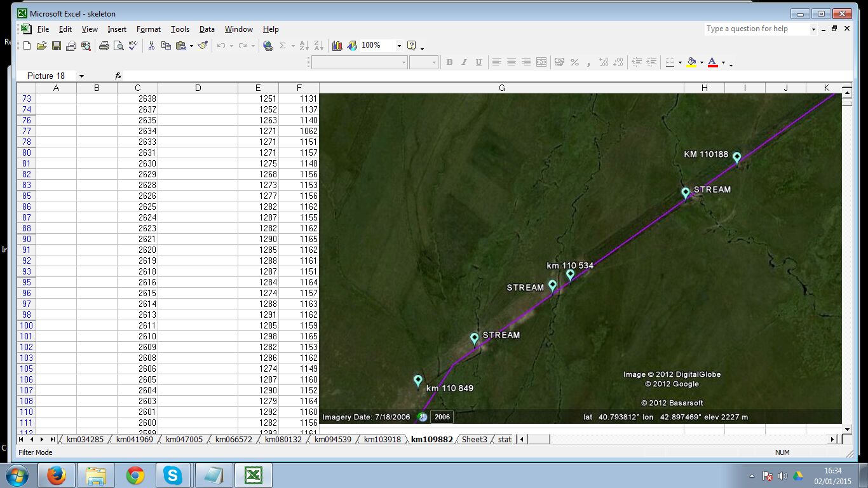This screenshot has width=868, height=488.
Task: Open Print Preview from the toolbar
Action: point(118,46)
